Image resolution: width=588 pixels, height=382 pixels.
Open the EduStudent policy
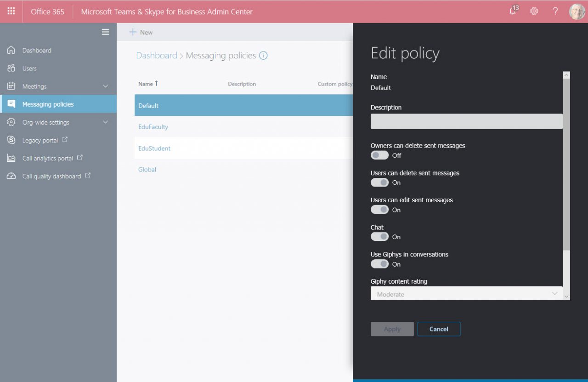pos(154,148)
